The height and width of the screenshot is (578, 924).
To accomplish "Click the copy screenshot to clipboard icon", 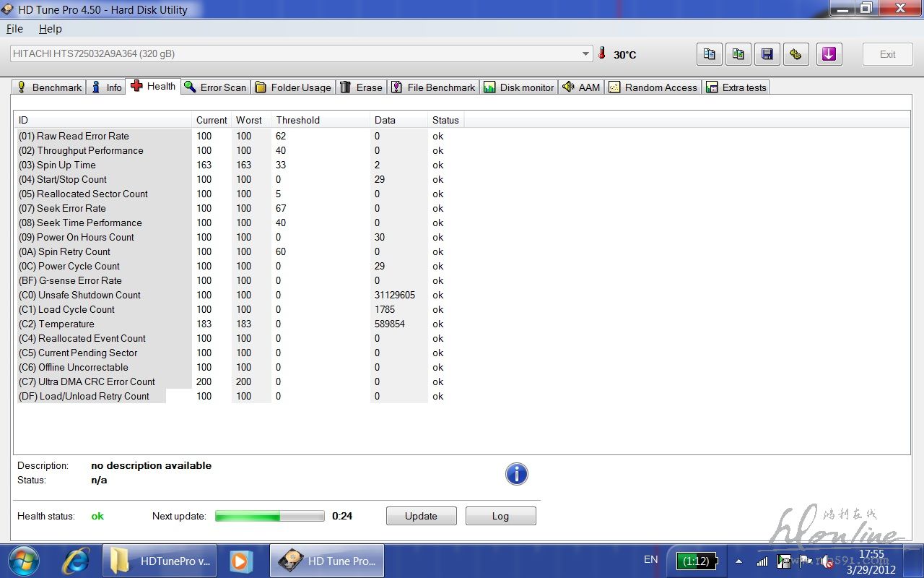I will pos(738,54).
